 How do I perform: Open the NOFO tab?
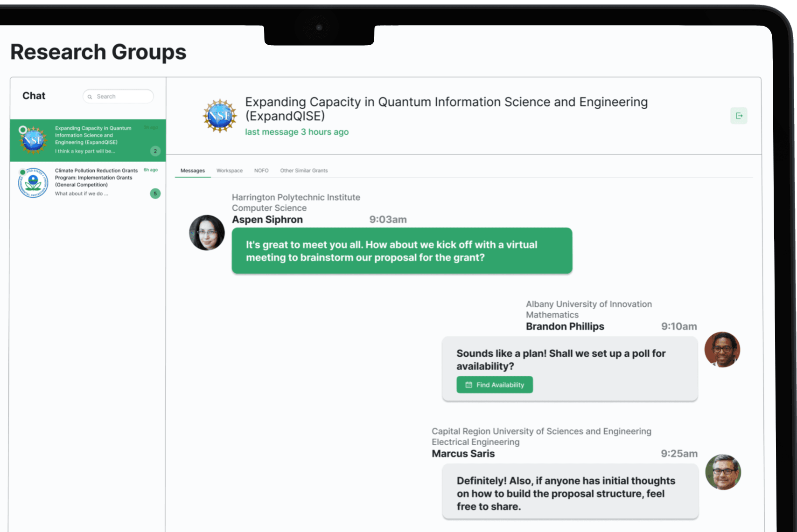(x=261, y=171)
